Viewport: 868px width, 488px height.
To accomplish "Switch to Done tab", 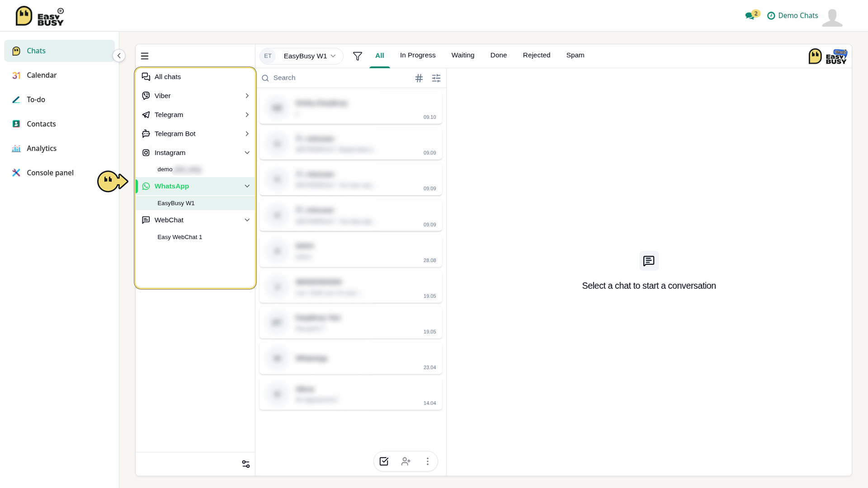I will point(499,55).
